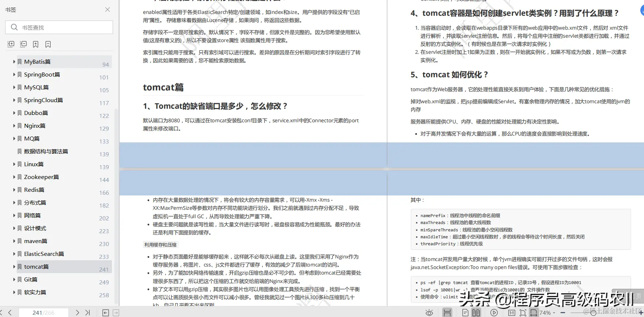Screen dimensions: 644x317
Task: Click the 利用缓存和压缩 label in document
Action: [x=161, y=245]
